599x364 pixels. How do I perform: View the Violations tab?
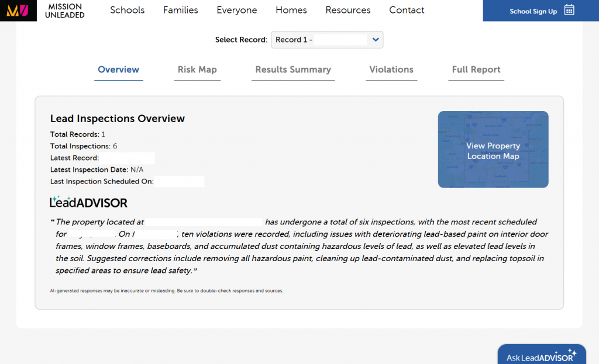pos(391,70)
